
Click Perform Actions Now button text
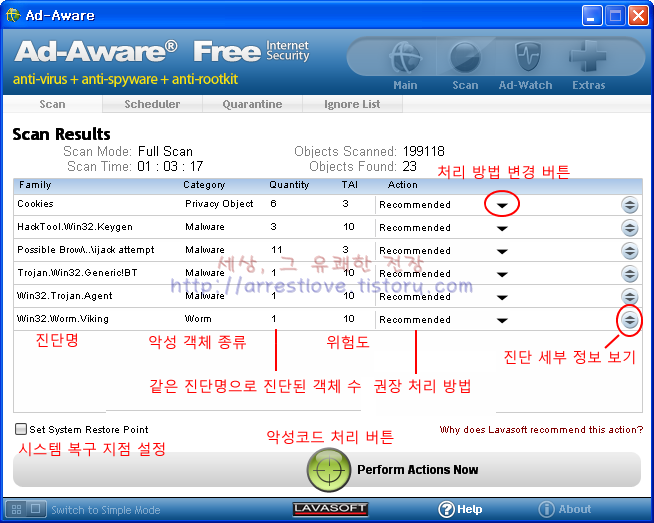[x=418, y=470]
